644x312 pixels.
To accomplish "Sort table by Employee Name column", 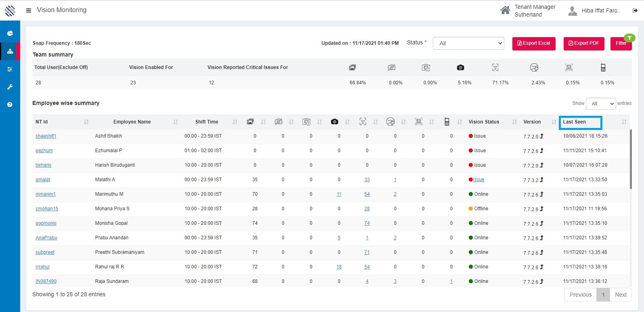I will coord(132,122).
